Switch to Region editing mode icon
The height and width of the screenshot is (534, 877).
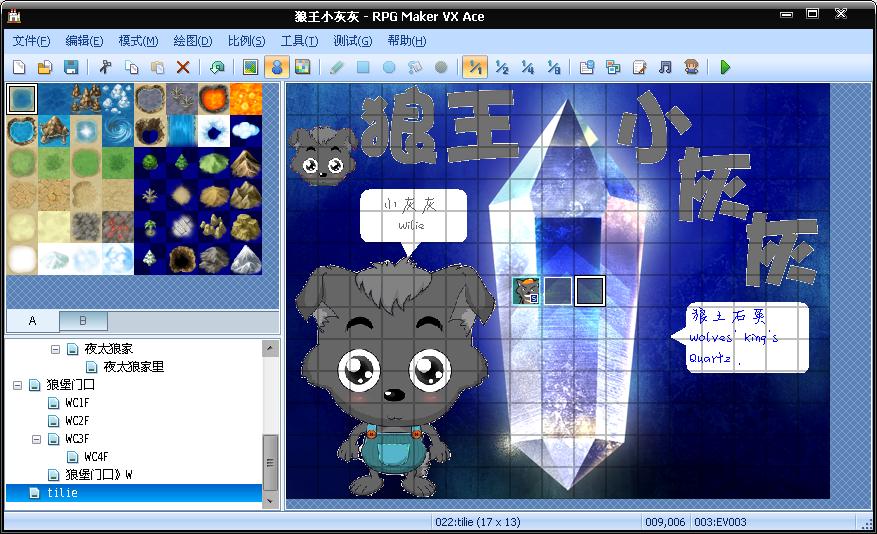click(x=303, y=67)
